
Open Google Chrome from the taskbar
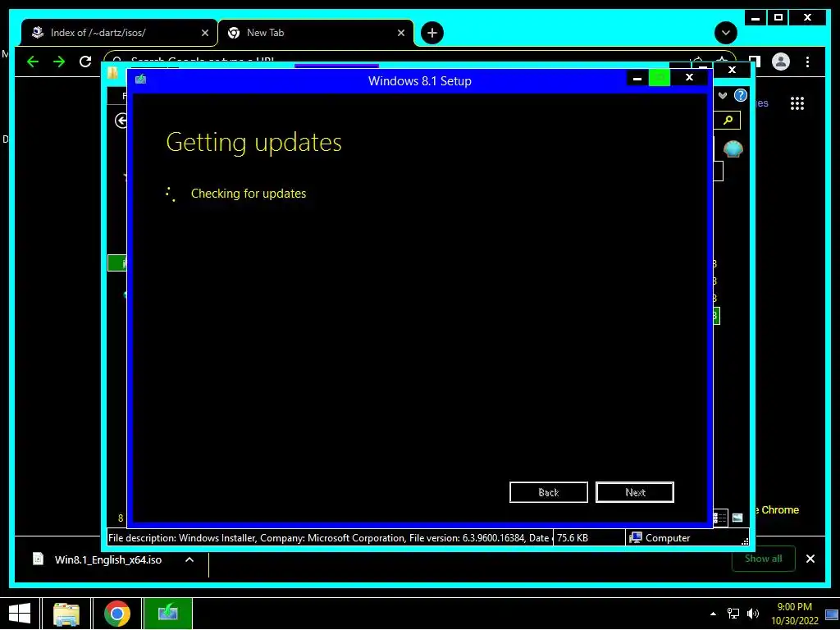click(x=116, y=614)
